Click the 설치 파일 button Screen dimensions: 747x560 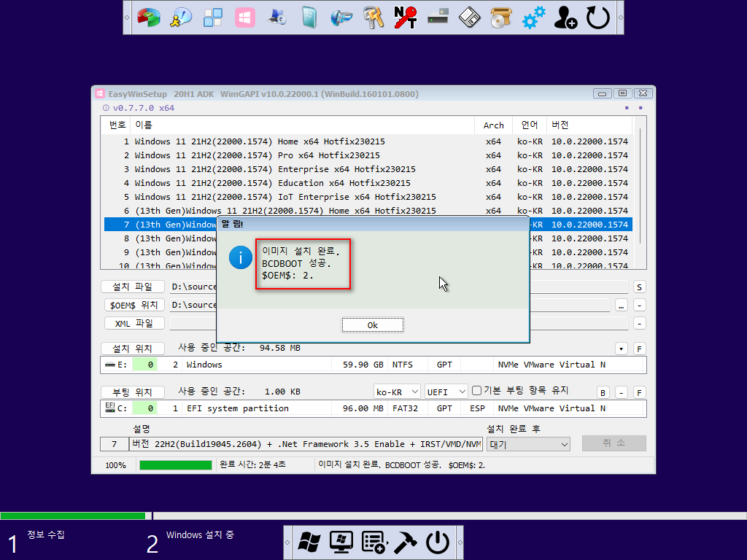[x=133, y=287]
